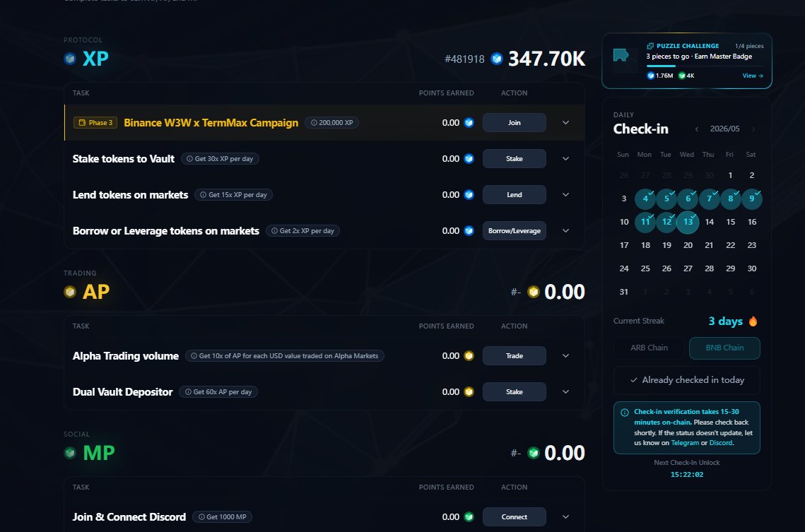Open the Telegram link

[685, 443]
